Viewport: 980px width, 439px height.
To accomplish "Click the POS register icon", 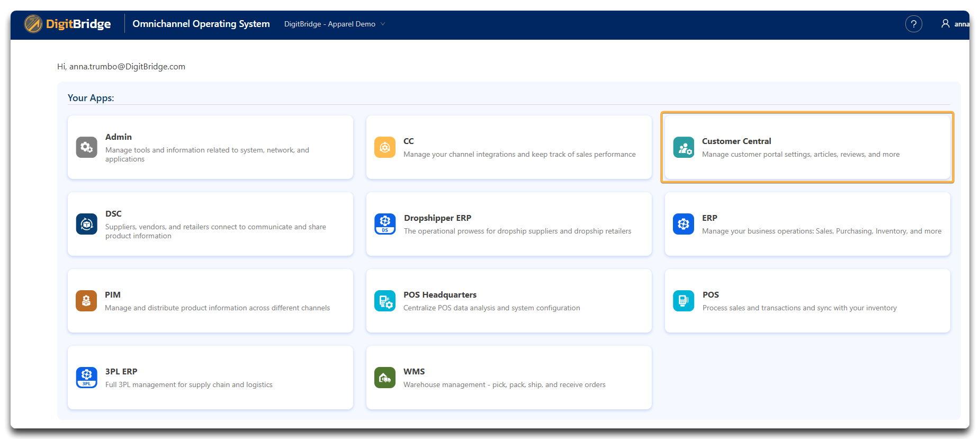I will coord(684,301).
